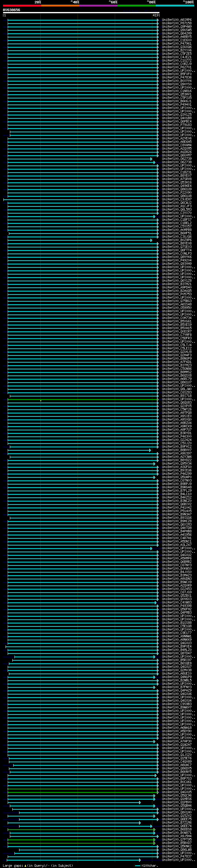Click the UniRef100_C3YX70 label

click(177, 213)
